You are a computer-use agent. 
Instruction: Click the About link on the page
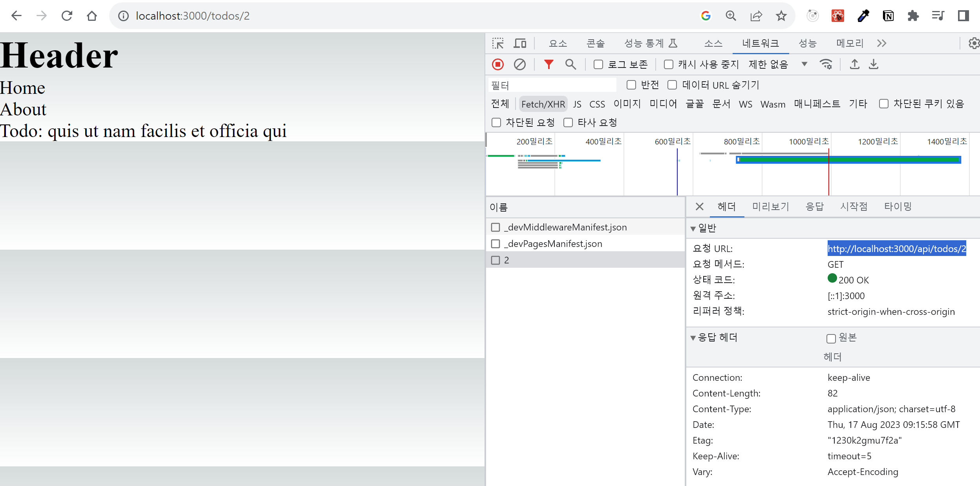[x=23, y=110]
